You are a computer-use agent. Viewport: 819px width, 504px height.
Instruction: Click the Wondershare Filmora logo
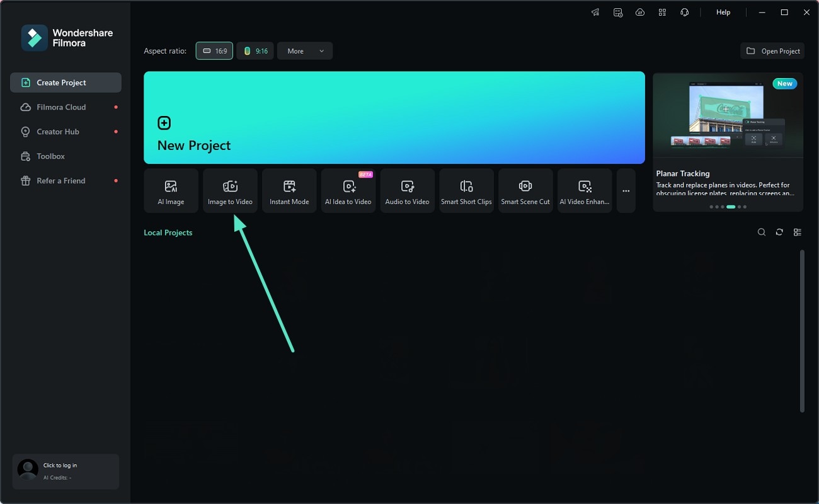pyautogui.click(x=67, y=38)
